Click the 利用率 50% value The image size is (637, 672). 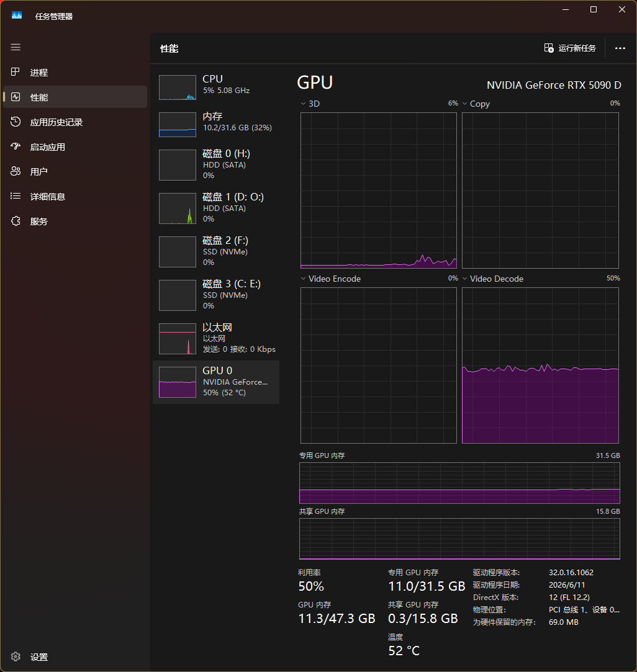pos(311,586)
